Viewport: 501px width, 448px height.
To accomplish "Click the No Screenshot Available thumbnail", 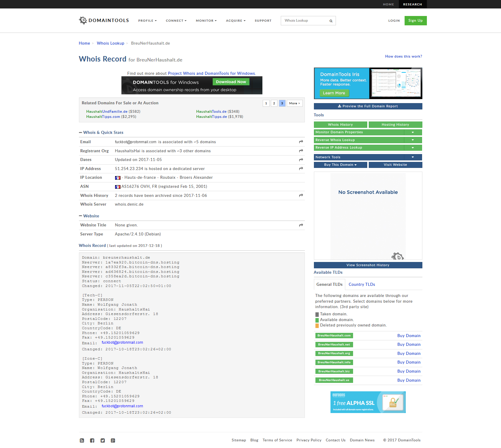I will 368,216.
